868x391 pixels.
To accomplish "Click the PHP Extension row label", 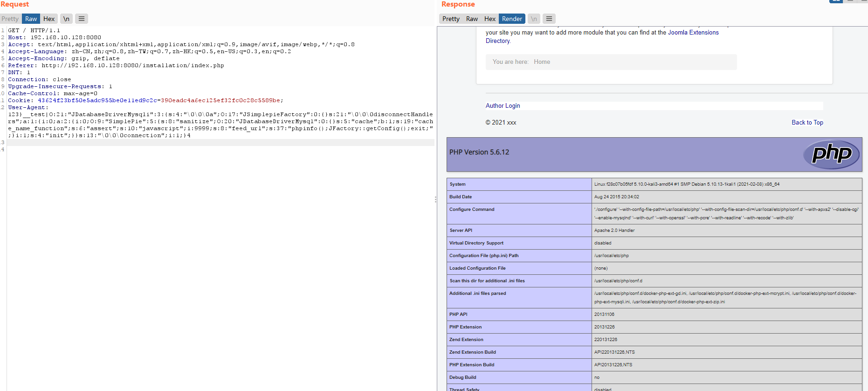I will [x=465, y=327].
